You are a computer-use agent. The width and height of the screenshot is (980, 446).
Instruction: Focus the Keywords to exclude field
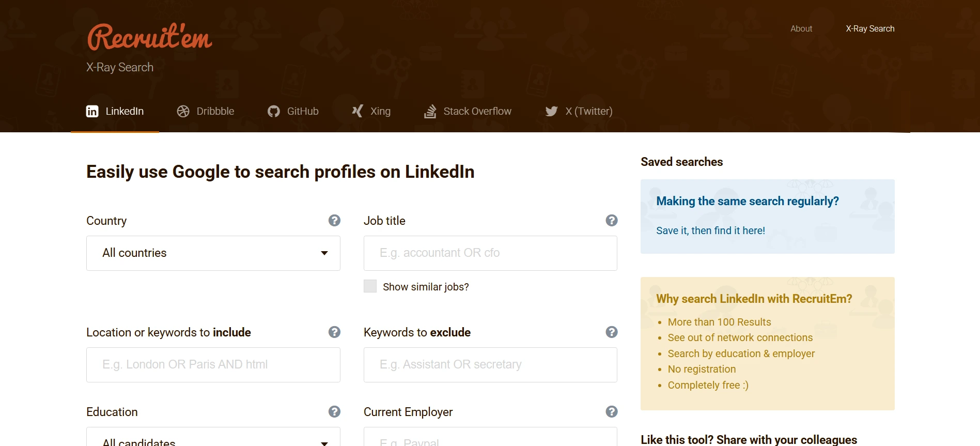coord(490,365)
